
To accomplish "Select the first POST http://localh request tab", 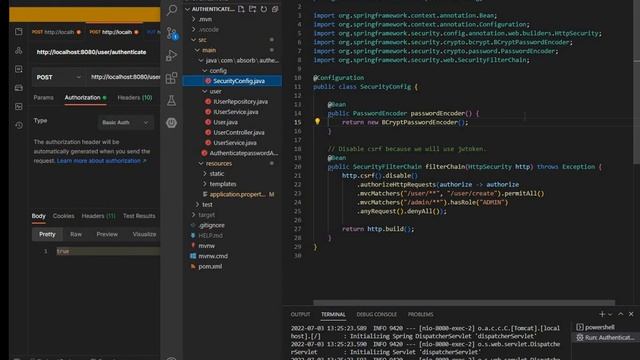I will pyautogui.click(x=56, y=32).
